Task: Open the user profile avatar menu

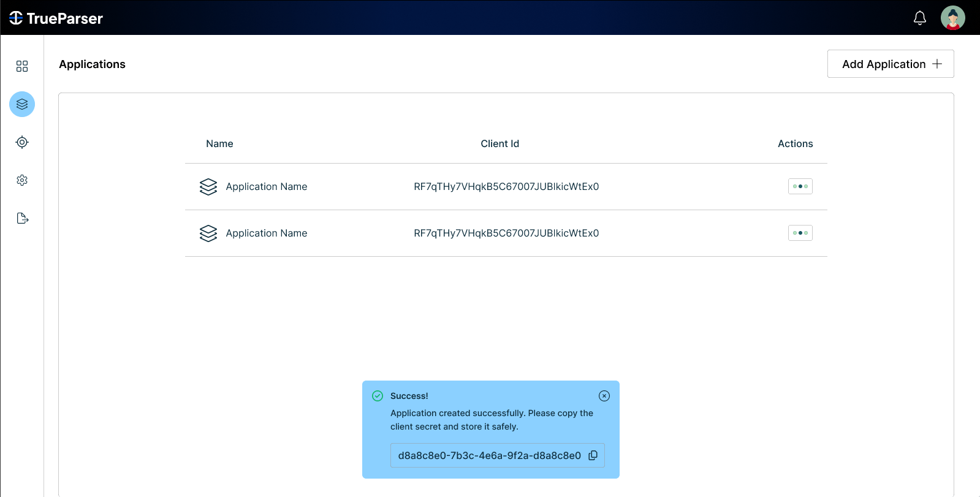Action: 952,18
